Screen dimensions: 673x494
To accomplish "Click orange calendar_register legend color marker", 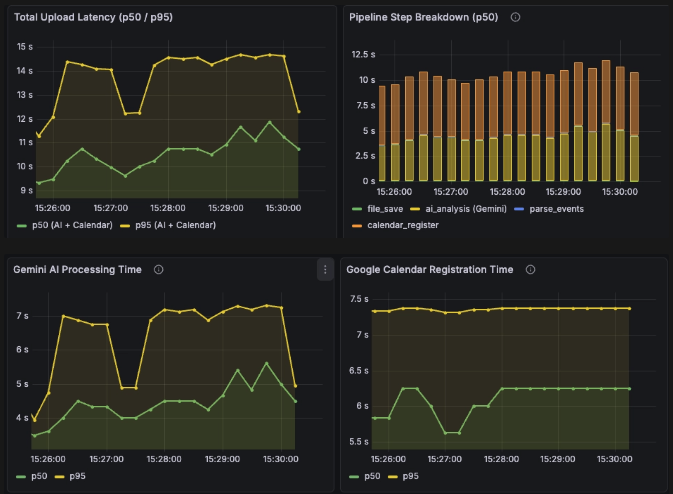I will [356, 224].
